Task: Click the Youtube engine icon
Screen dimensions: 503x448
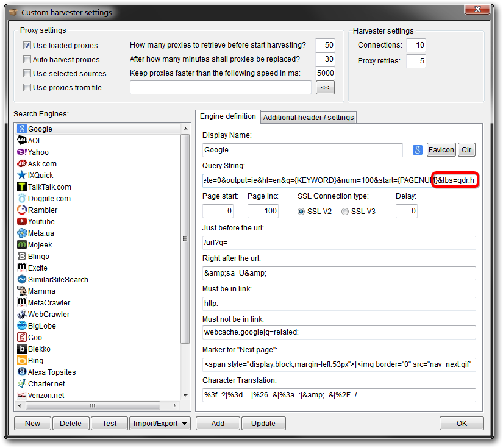Action: click(x=21, y=221)
